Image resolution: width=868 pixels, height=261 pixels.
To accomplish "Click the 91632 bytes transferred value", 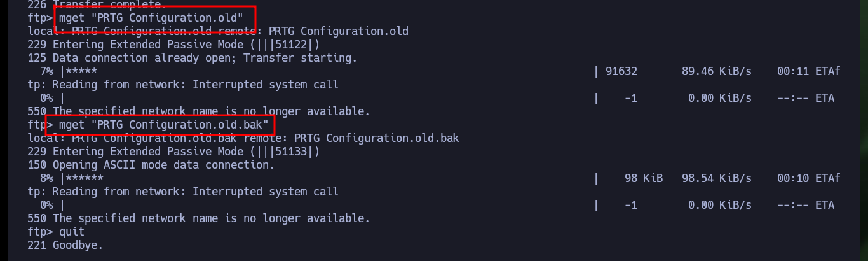I will tap(621, 71).
